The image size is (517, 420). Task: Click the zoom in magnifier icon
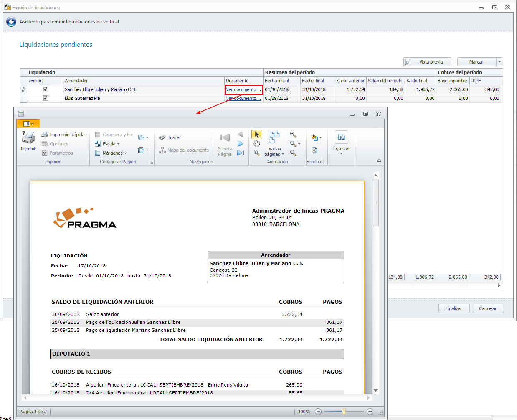coord(293,153)
